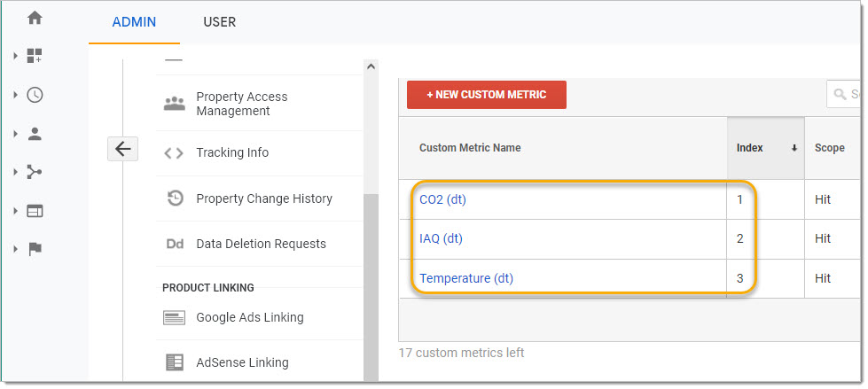Click the back arrow button
This screenshot has height=389, width=868.
tap(122, 149)
